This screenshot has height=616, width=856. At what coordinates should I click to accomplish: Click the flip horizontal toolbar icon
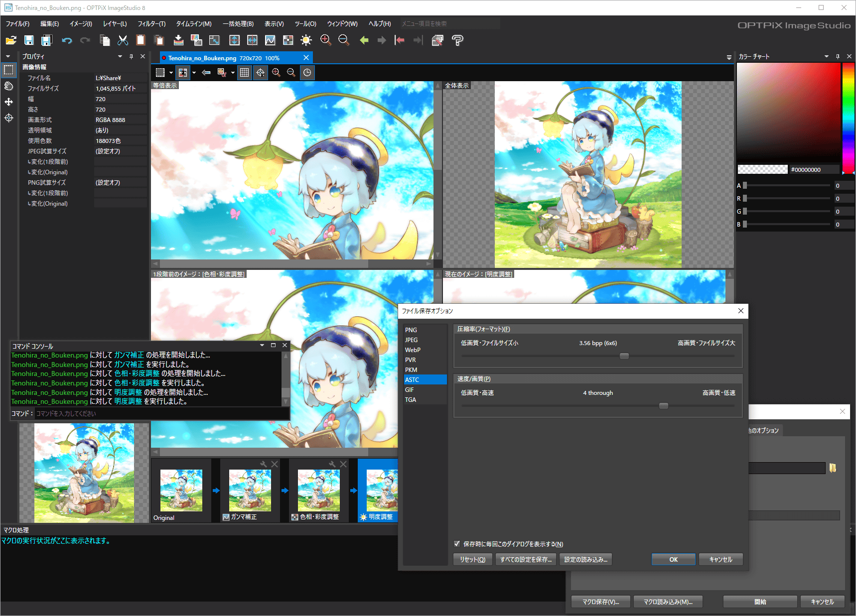point(252,40)
